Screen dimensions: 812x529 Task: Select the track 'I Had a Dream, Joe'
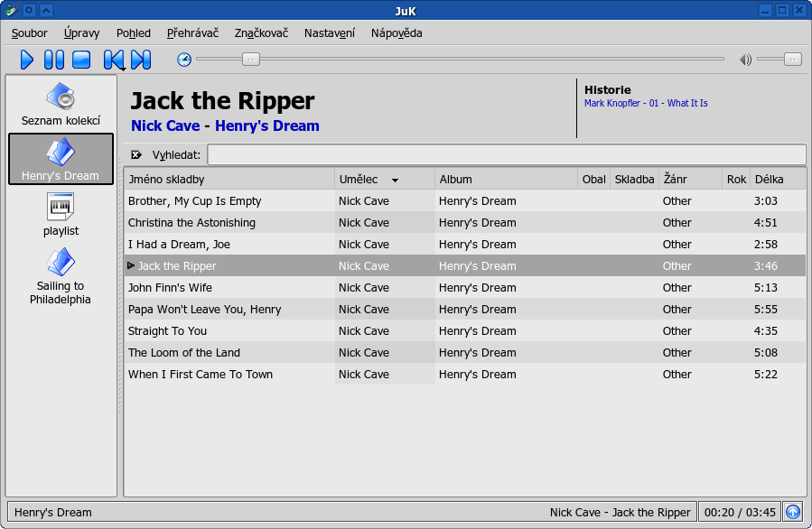point(464,245)
